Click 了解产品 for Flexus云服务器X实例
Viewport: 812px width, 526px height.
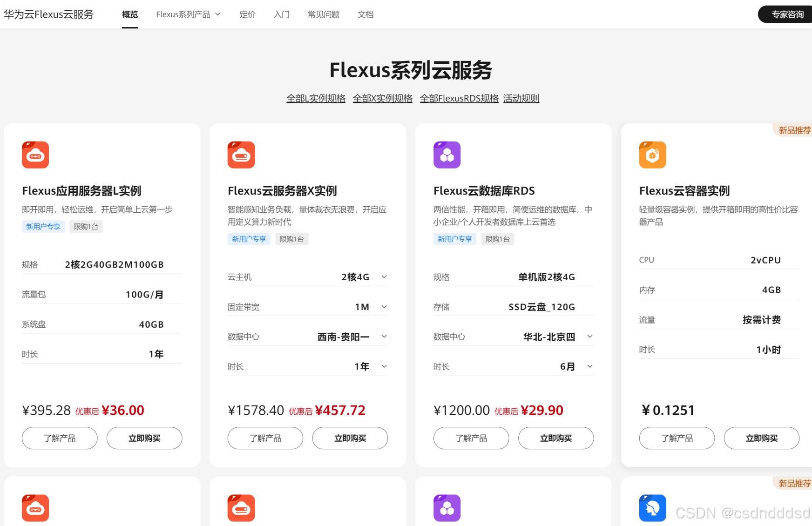265,438
